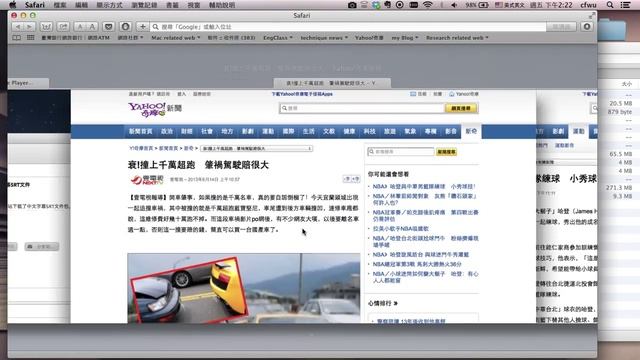640x360 pixels.
Task: Expand the Research related web bookmarks folder
Action: click(x=457, y=38)
